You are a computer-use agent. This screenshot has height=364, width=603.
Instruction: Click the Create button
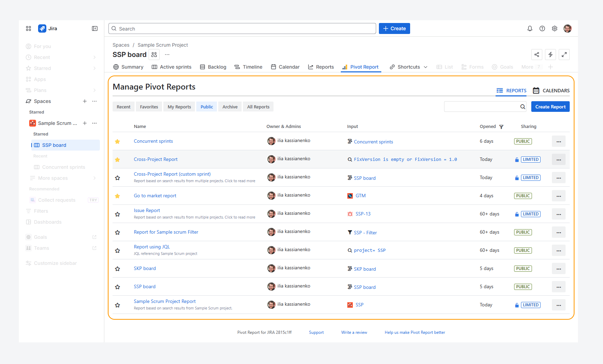tap(394, 28)
